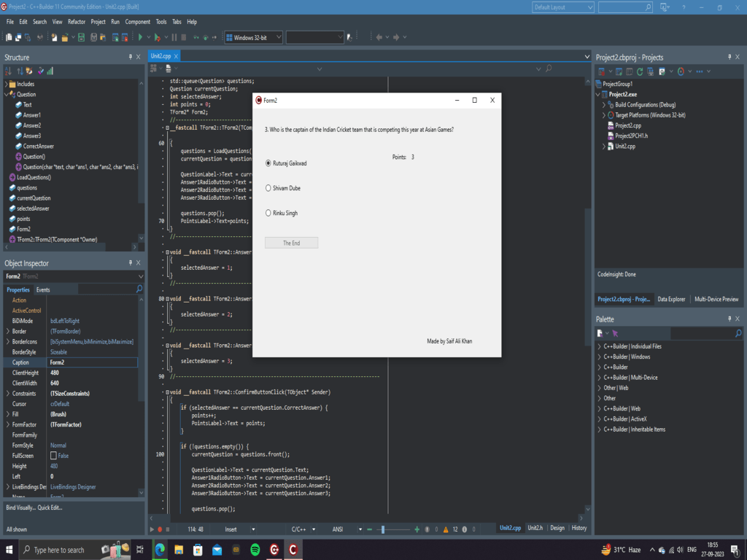
Task: Click the Program Reset stop icon
Action: point(183,37)
